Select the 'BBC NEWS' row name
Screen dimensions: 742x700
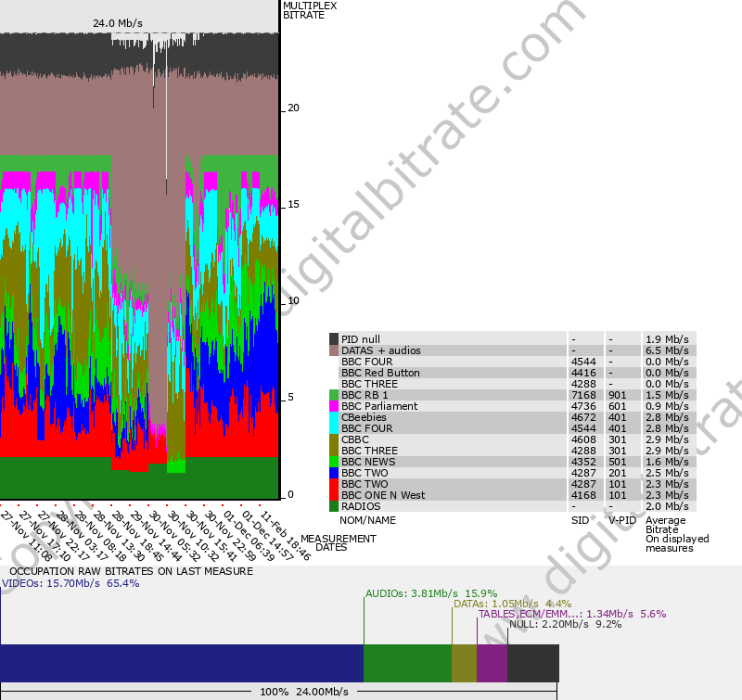[368, 462]
